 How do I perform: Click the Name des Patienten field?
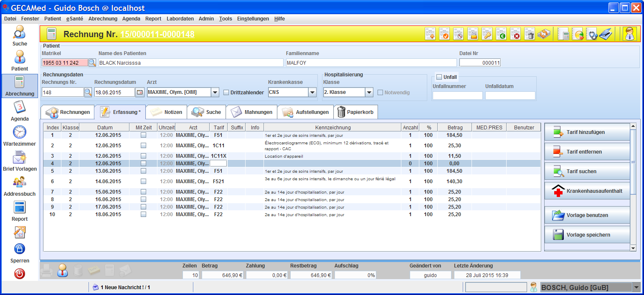[190, 63]
